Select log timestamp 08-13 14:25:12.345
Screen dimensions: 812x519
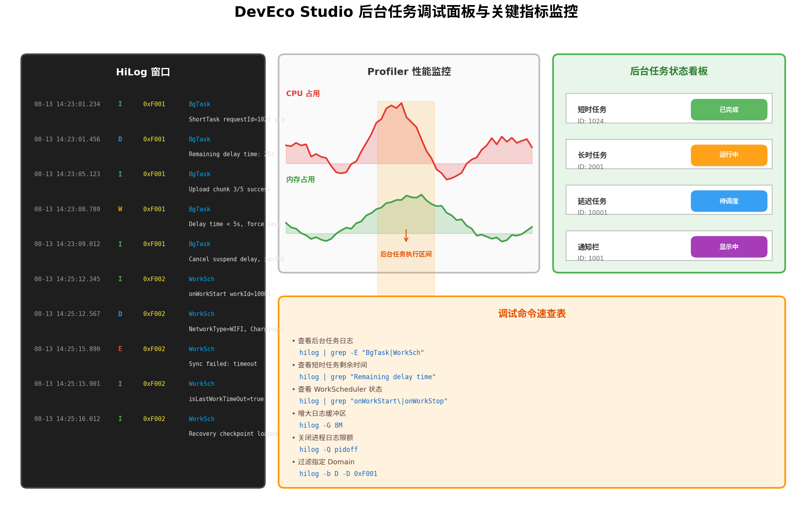click(x=67, y=279)
